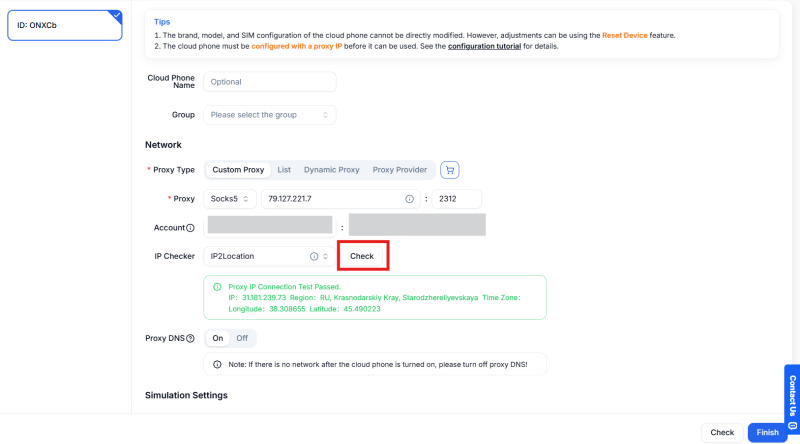
Task: Open the proxy purchase cart icon
Action: [449, 170]
